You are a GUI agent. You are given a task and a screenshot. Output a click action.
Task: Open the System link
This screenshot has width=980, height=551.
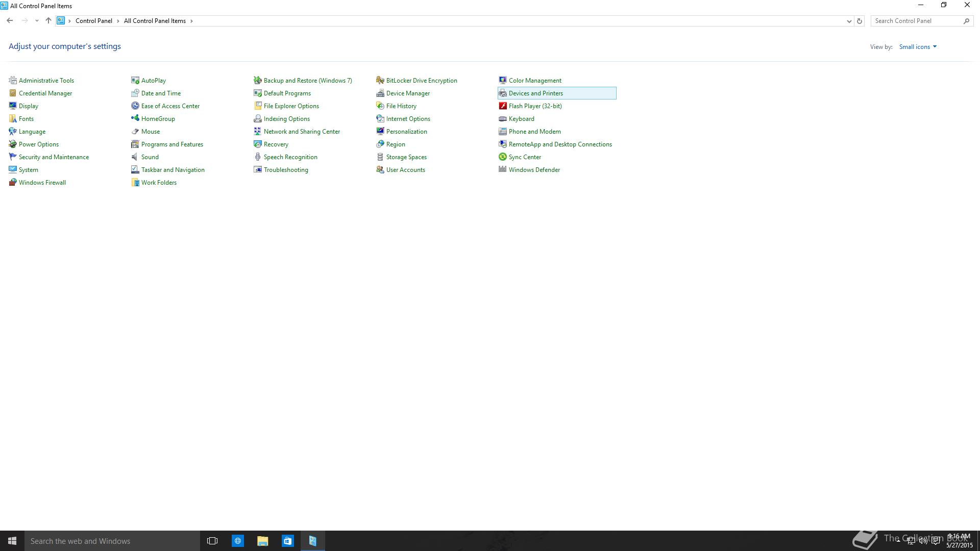coord(29,170)
